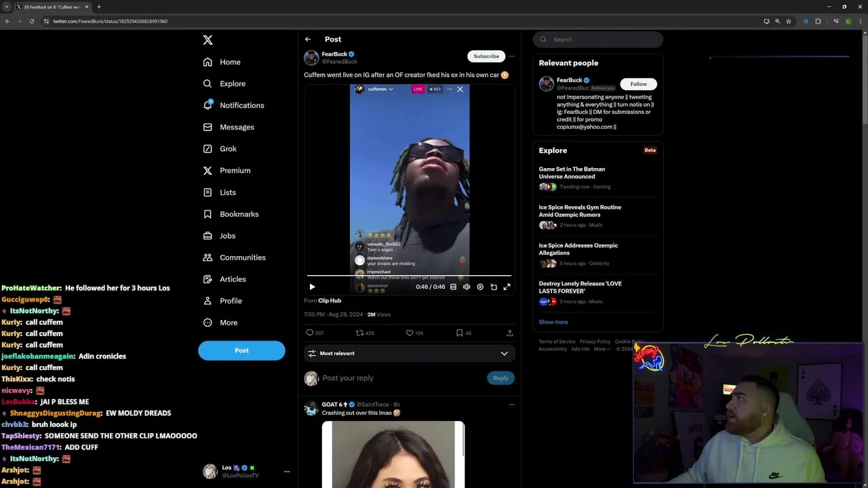This screenshot has height=488, width=868.
Task: Open Bookmarks in the sidebar
Action: [231, 214]
